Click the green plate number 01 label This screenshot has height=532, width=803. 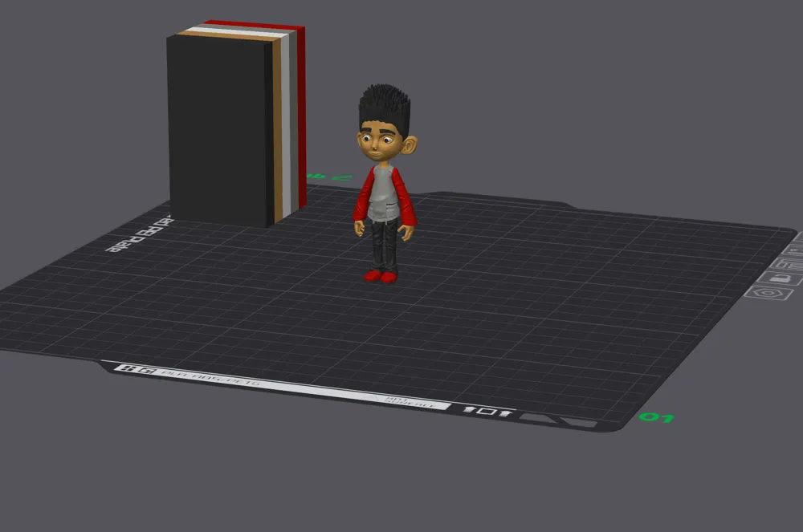657,418
